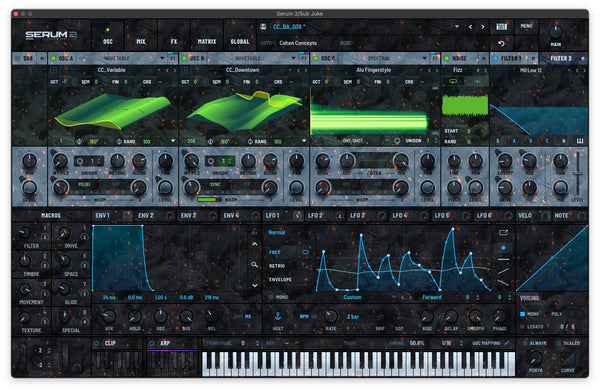This screenshot has width=600, height=391.
Task: Collapse the envelope view down chevron
Action: point(254,285)
